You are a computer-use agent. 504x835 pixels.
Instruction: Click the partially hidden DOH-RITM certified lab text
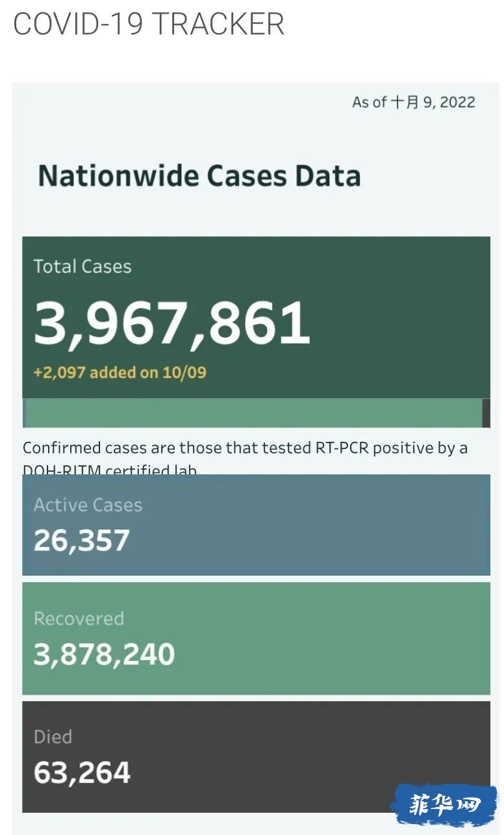pyautogui.click(x=109, y=470)
